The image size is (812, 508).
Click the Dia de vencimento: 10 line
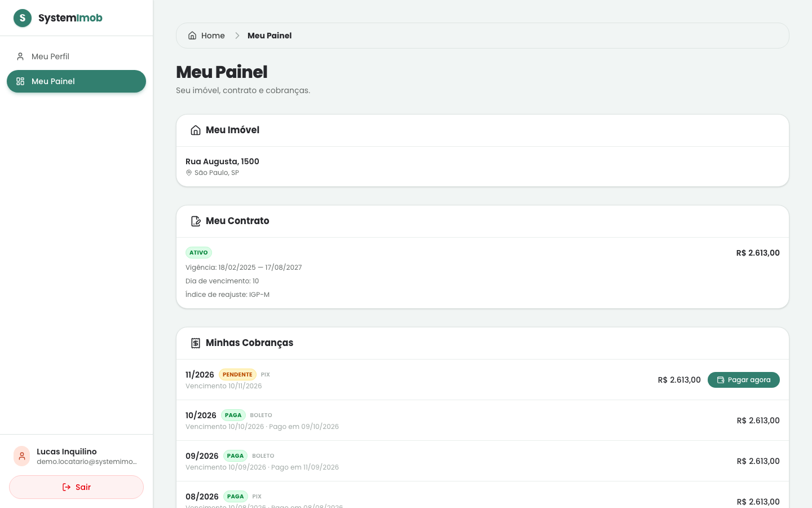222,281
